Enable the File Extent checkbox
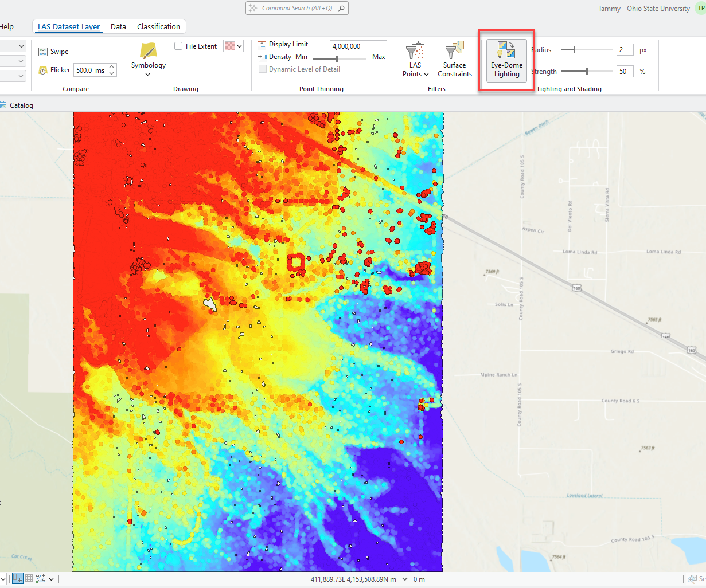 point(179,46)
